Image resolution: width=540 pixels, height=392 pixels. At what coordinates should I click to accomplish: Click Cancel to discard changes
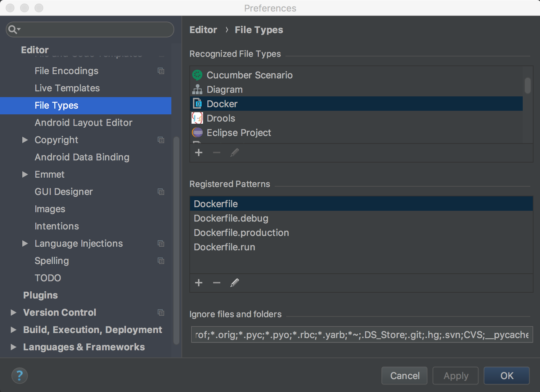(x=405, y=376)
